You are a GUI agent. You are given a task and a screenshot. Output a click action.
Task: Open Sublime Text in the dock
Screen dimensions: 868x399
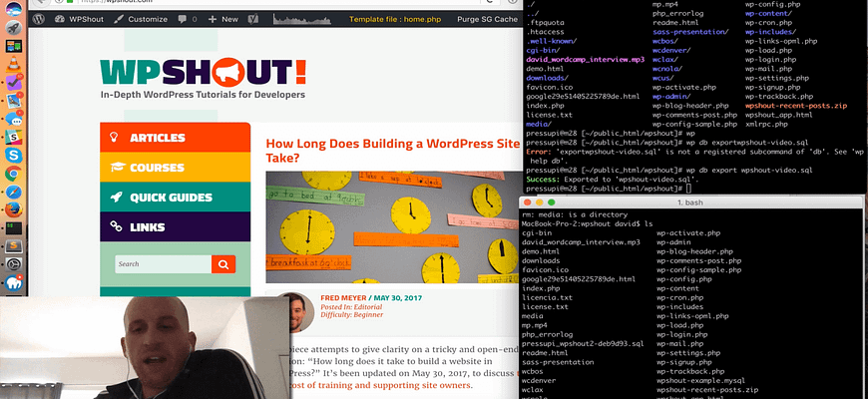[x=13, y=246]
